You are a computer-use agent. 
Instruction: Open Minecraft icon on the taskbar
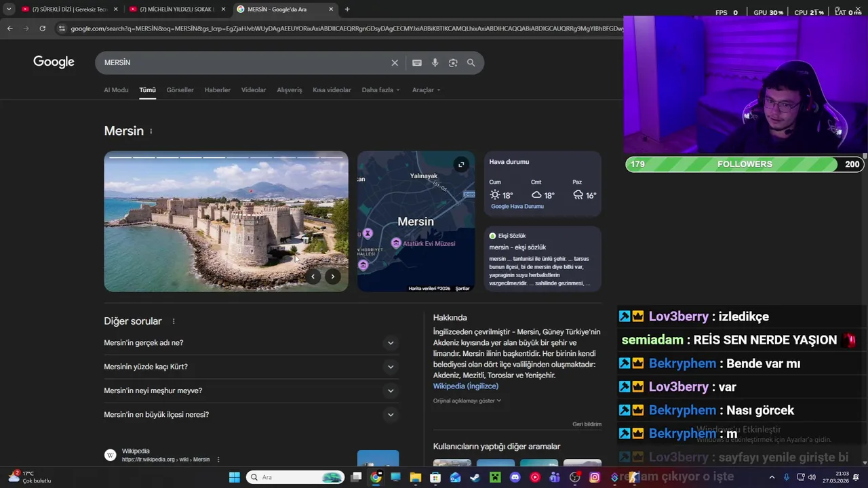point(495,477)
